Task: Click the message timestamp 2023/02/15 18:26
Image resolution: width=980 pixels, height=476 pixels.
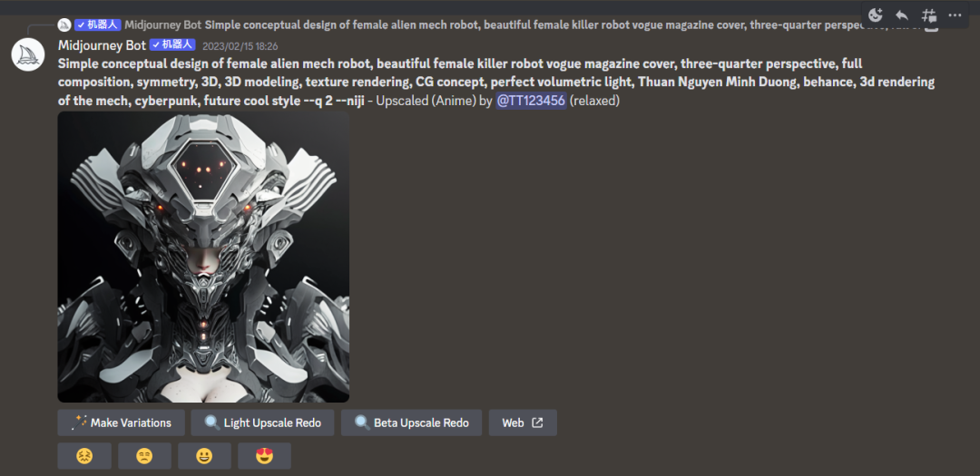Action: tap(240, 46)
